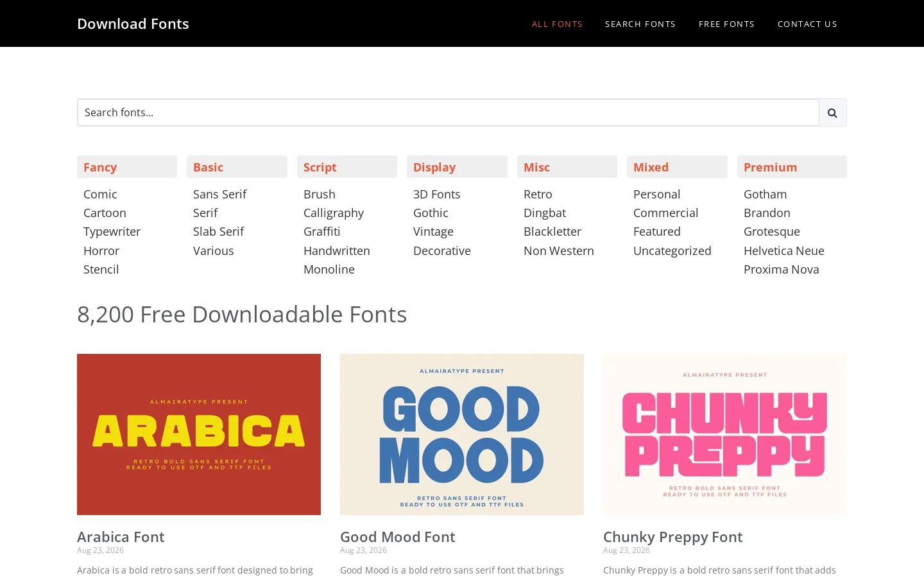Open the Blackletter category
The image size is (924, 578).
pyautogui.click(x=552, y=231)
